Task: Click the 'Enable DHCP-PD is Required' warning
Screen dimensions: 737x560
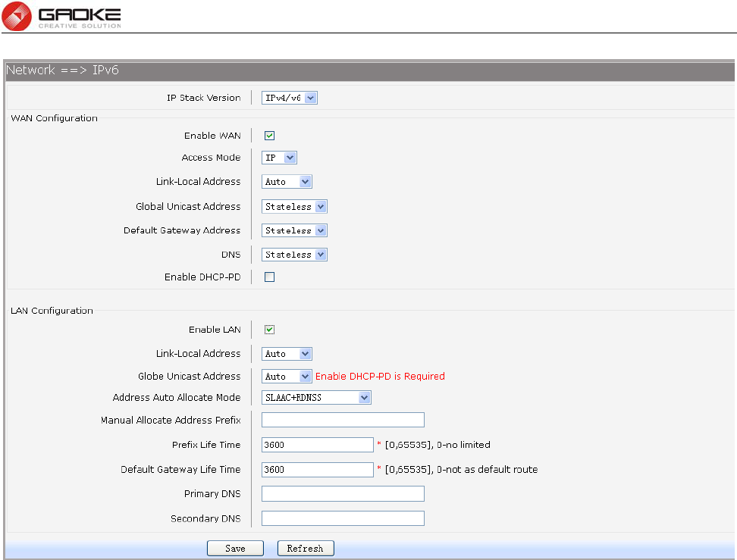Action: pyautogui.click(x=380, y=377)
